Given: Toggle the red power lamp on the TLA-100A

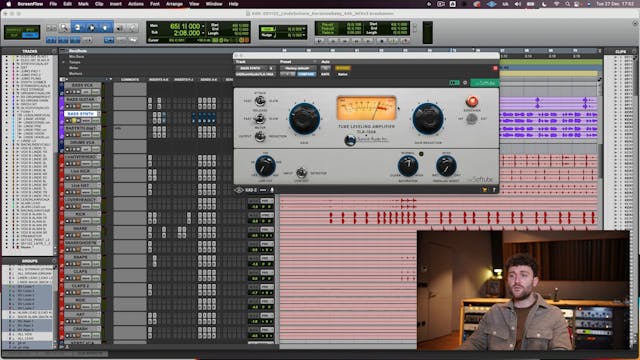Looking at the screenshot, I should [472, 101].
